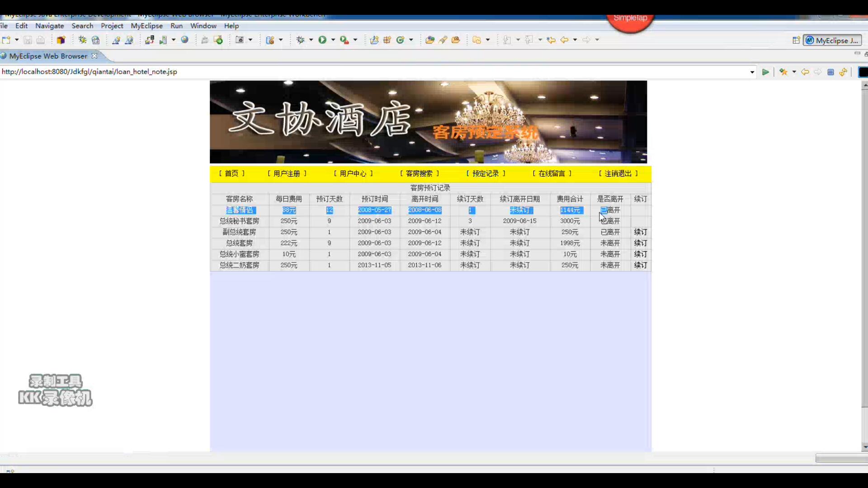Open the Search menu
This screenshot has height=488, width=868.
(x=82, y=26)
